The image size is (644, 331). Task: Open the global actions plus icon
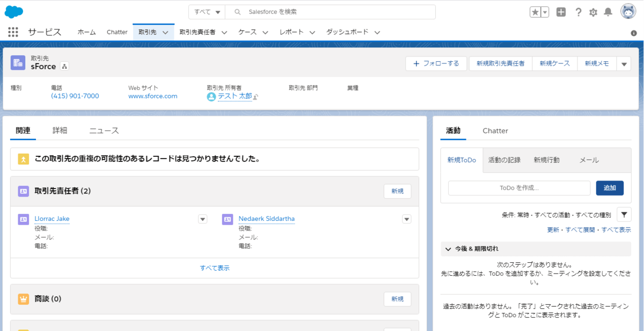point(561,12)
